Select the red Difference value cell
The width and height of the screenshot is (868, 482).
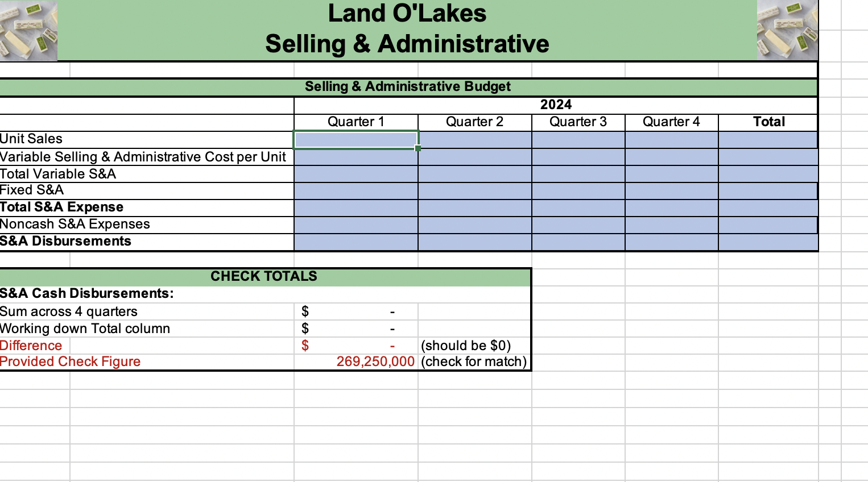click(356, 346)
